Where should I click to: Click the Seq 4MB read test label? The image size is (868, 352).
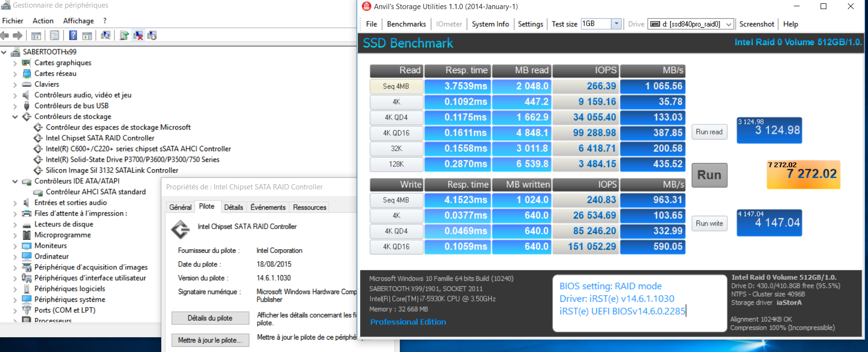pos(396,87)
